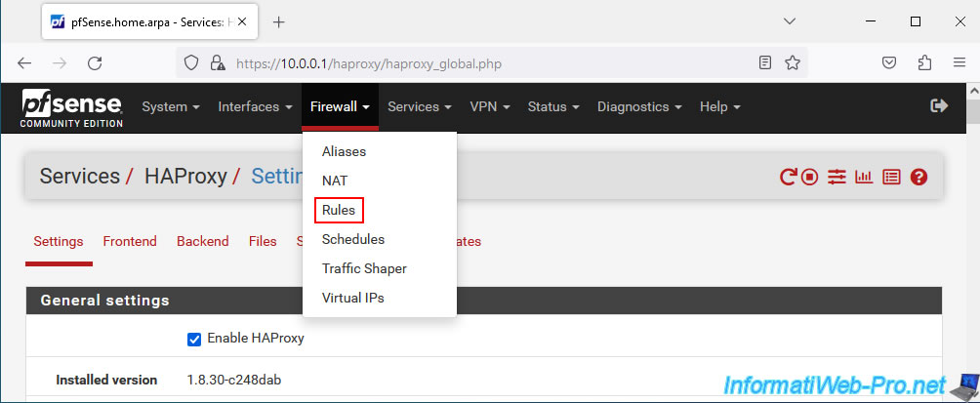Open the Pocket save icon
Screen dimensions: 980x403
(889, 62)
